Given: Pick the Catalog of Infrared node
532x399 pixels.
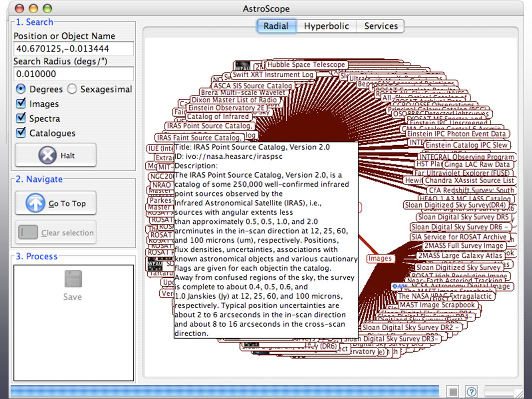Looking at the screenshot, I should coord(218,117).
